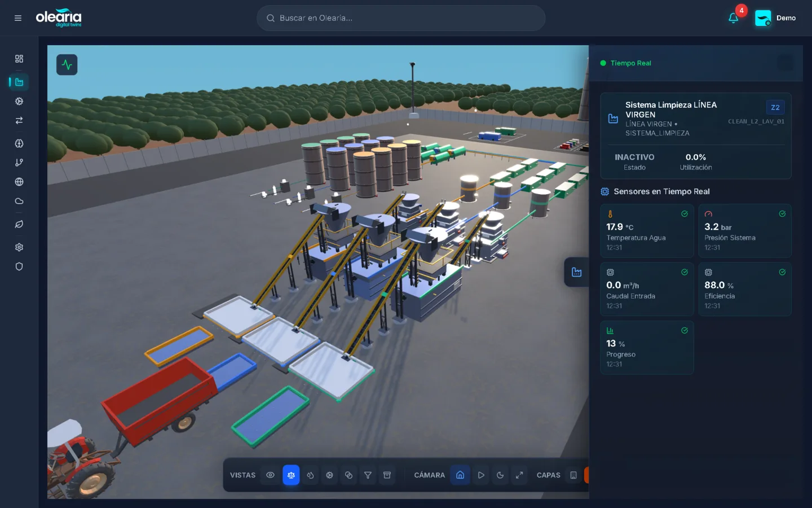The image size is (812, 508).
Task: Open the dashboard grid icon in sidebar
Action: click(x=19, y=59)
